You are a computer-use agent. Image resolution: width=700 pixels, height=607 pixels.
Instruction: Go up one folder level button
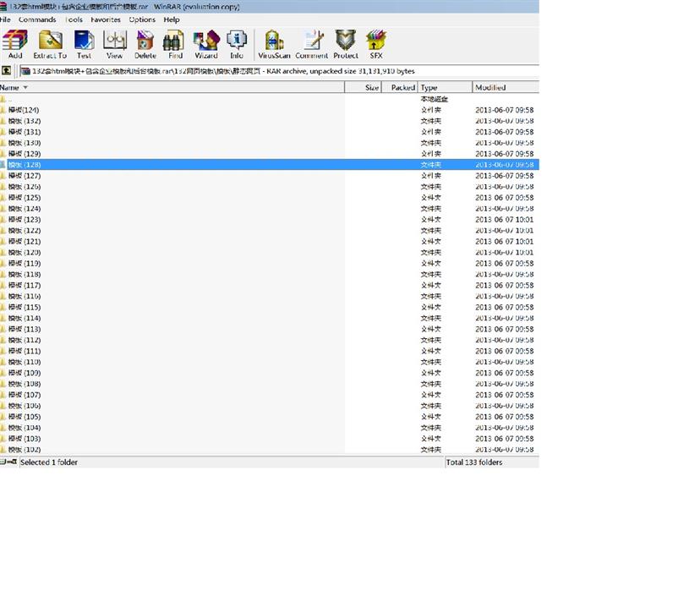[x=7, y=71]
